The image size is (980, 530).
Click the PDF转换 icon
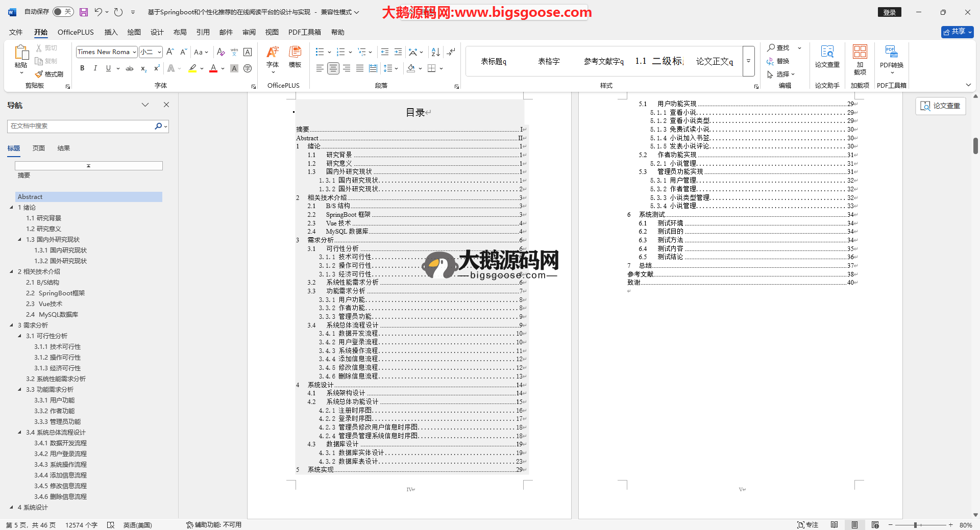(x=891, y=56)
